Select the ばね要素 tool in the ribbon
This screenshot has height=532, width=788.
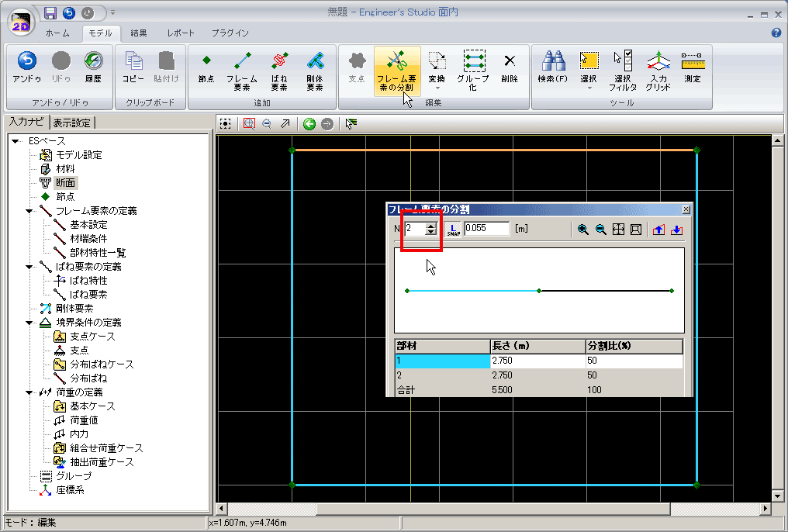click(279, 70)
